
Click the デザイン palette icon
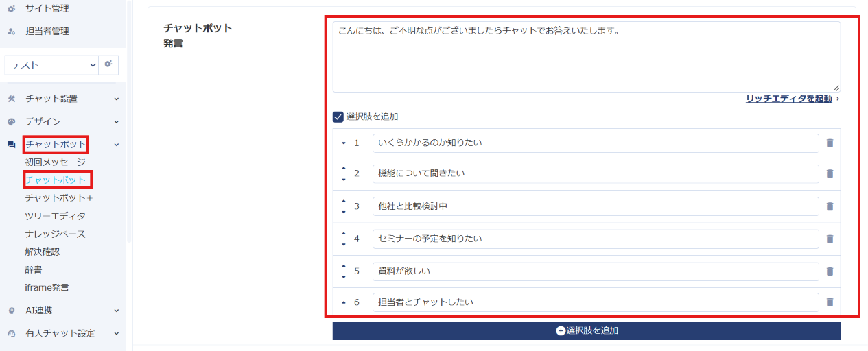(11, 122)
